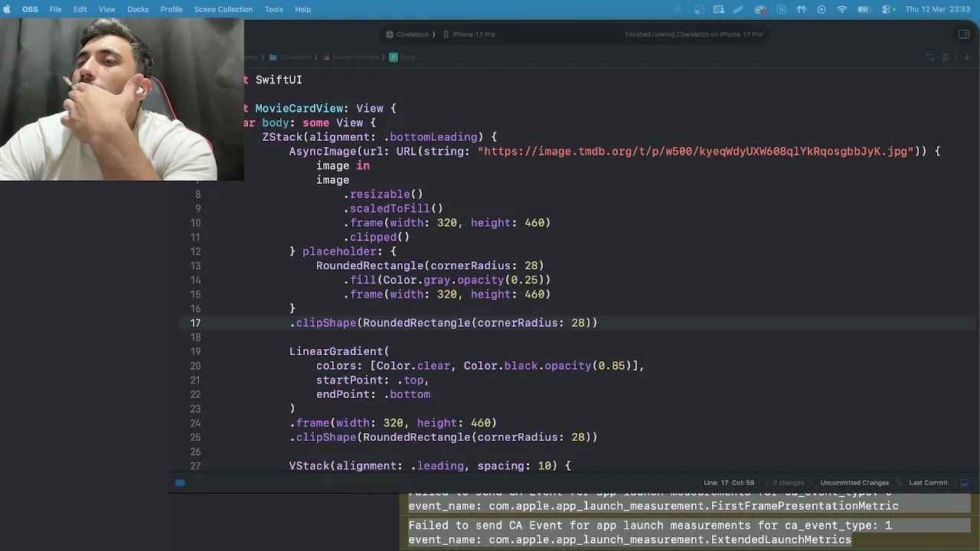Click the battery status icon
The height and width of the screenshot is (551, 980).
click(864, 9)
